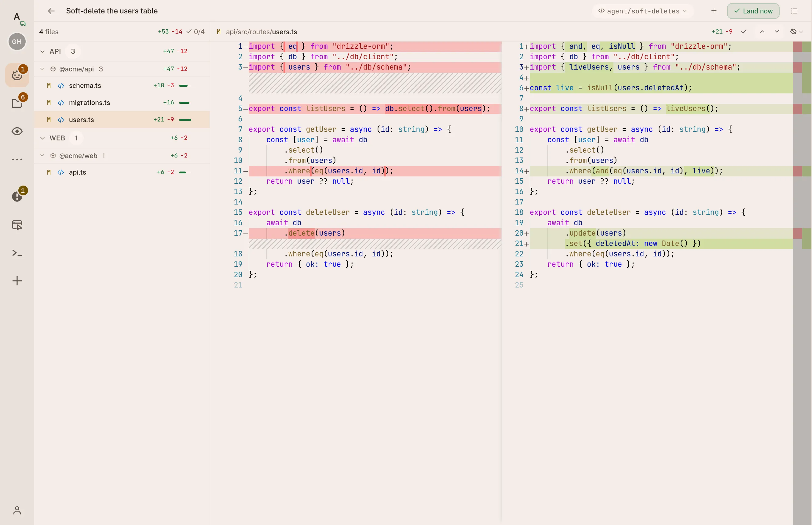Viewport: 812px width, 525px height.
Task: Click the users.ts change-size bar
Action: [x=185, y=120]
